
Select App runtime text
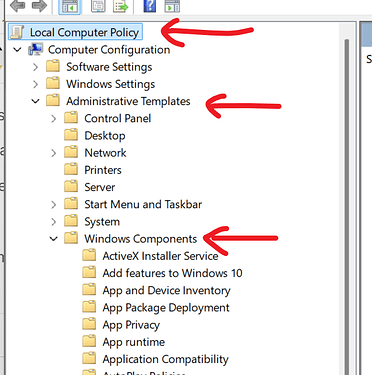[133, 342]
